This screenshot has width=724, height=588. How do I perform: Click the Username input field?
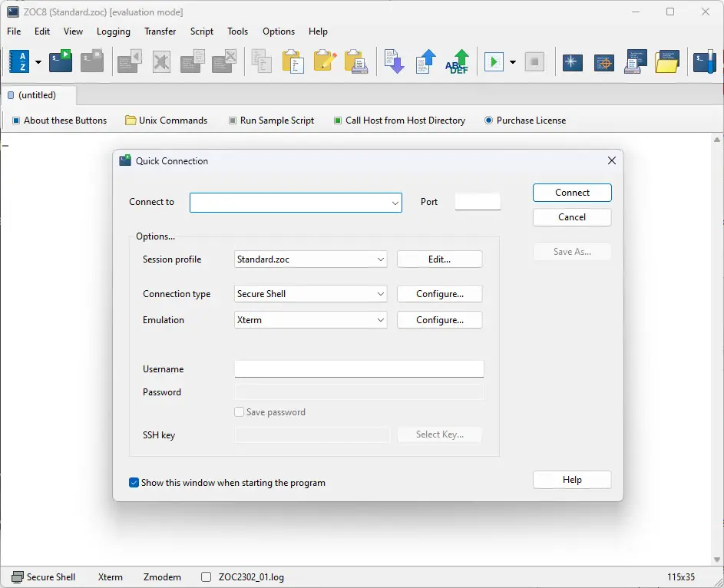click(x=359, y=369)
